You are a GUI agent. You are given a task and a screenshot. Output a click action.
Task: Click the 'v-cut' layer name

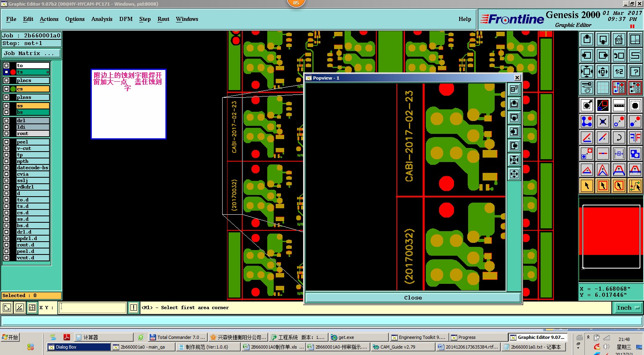click(x=33, y=148)
